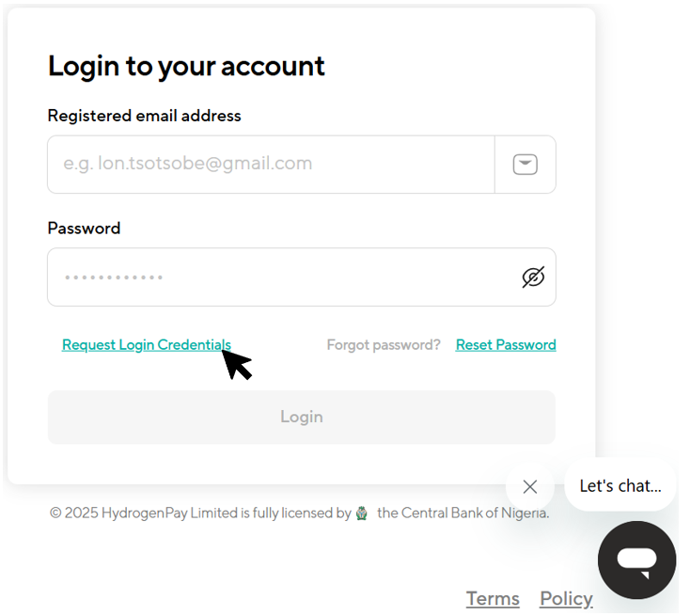
Task: Follow the Reset Password link
Action: click(x=506, y=345)
